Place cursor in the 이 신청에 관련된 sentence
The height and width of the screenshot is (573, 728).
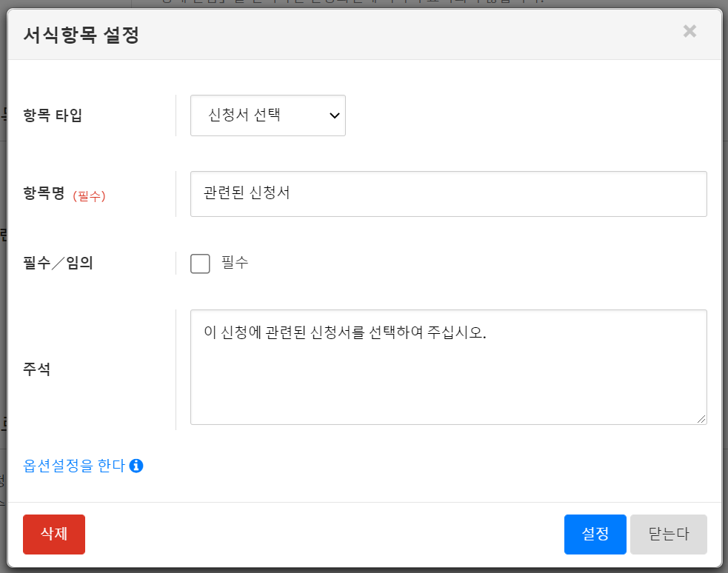344,333
